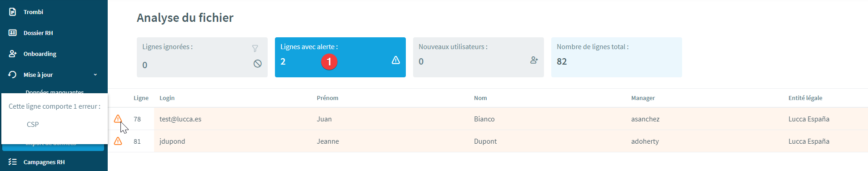The image size is (868, 171).
Task: Click the Manager column header
Action: click(643, 98)
